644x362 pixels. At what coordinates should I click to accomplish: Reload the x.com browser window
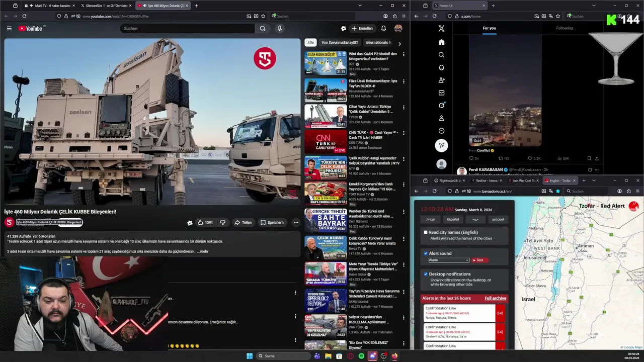pos(434,16)
